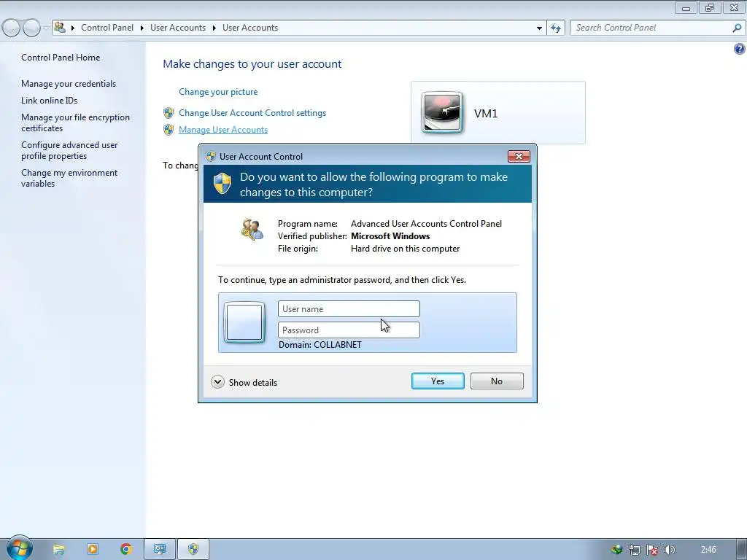Open Change my environment variables

pos(69,178)
